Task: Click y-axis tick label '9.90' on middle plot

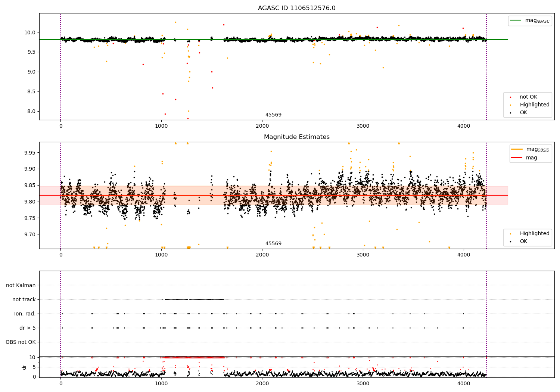Action: point(30,169)
